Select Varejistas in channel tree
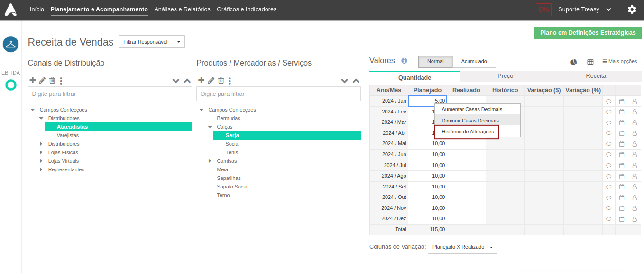The width and height of the screenshot is (644, 273). pyautogui.click(x=68, y=135)
